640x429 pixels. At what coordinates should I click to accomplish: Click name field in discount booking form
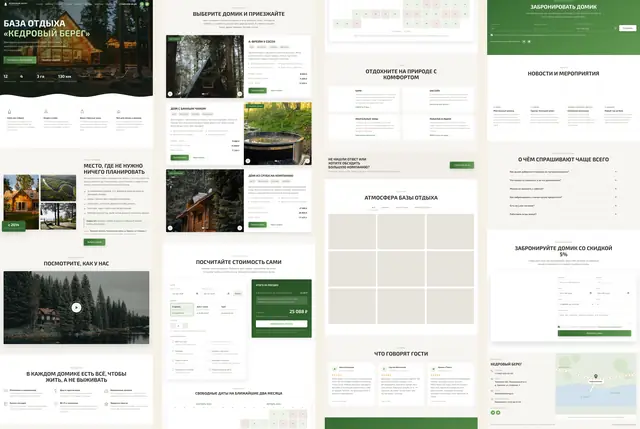point(576,282)
